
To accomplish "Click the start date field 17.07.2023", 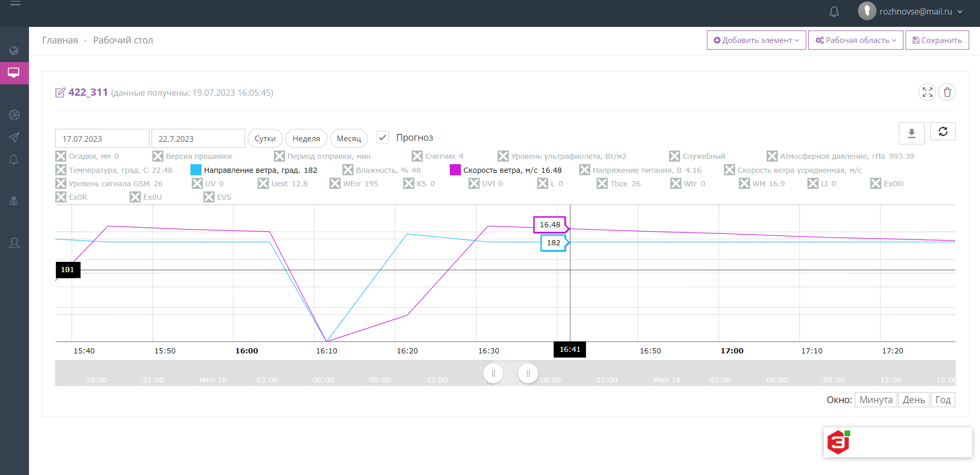I will tap(102, 139).
